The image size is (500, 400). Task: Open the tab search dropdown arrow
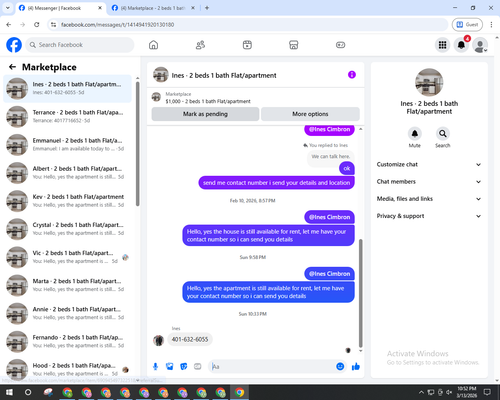point(8,8)
